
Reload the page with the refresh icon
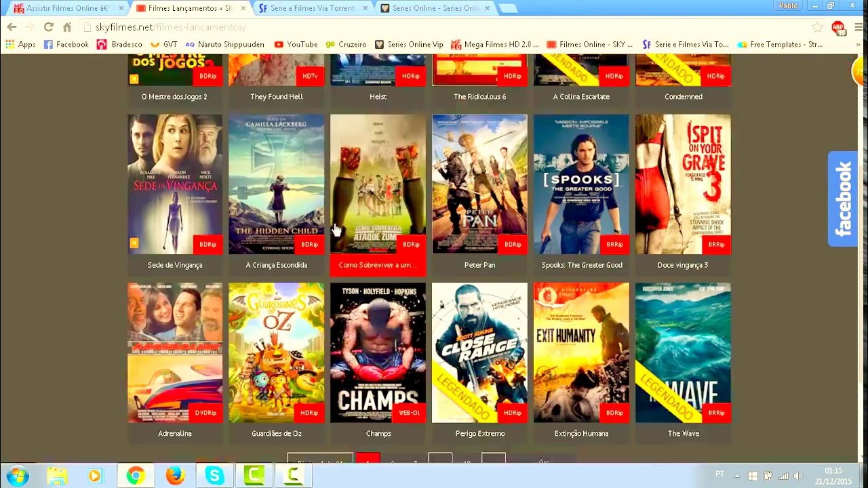tap(48, 27)
